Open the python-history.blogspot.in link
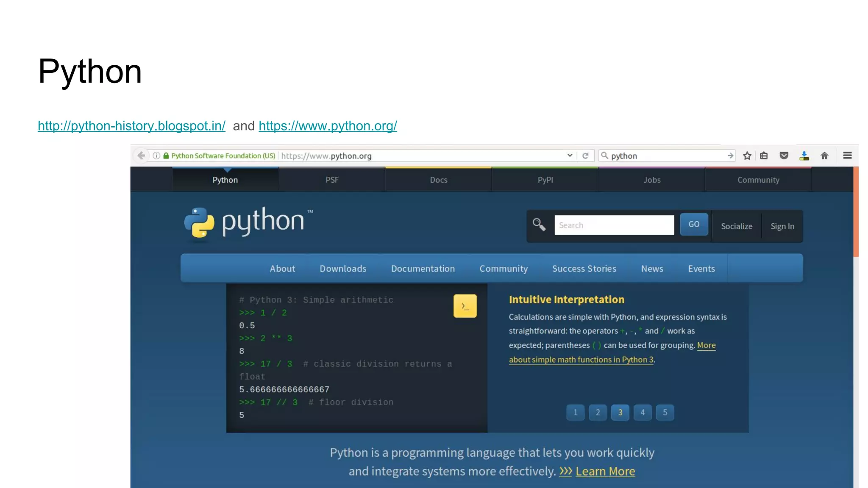This screenshot has width=868, height=488. click(131, 126)
